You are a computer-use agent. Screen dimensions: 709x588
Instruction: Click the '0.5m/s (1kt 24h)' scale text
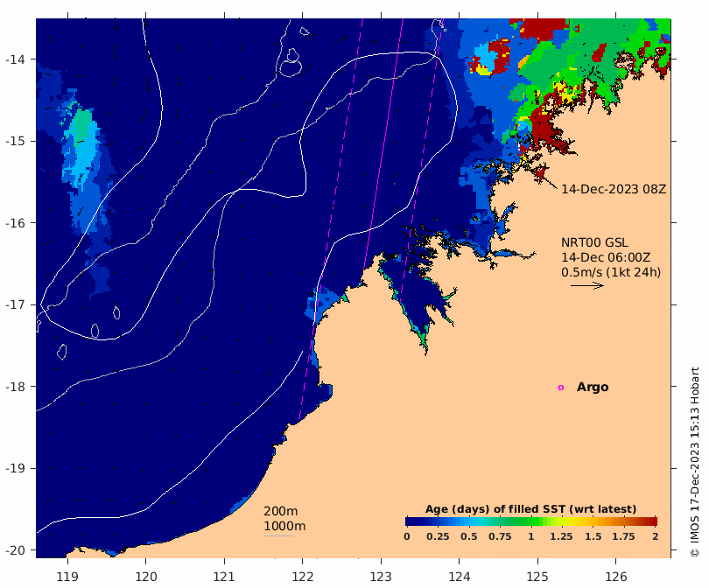(611, 272)
